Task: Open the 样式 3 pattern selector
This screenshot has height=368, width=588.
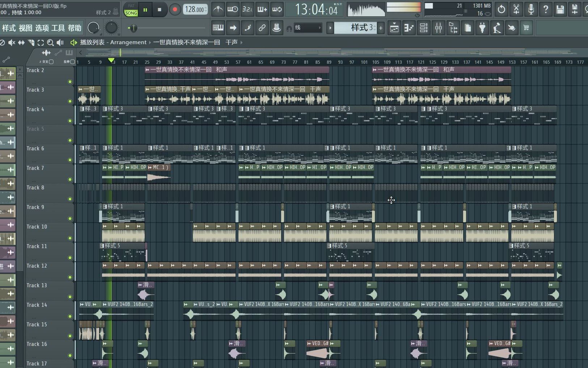Action: (355, 28)
